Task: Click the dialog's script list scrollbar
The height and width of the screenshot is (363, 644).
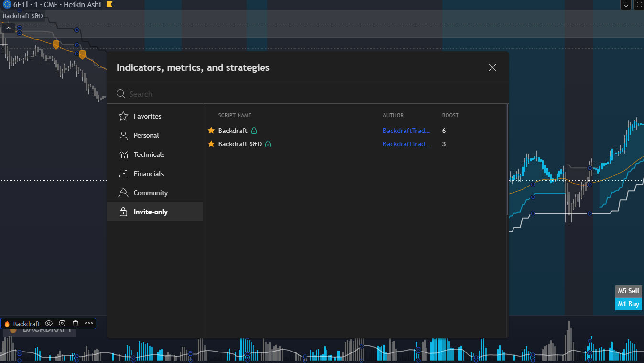Action: coord(507,159)
